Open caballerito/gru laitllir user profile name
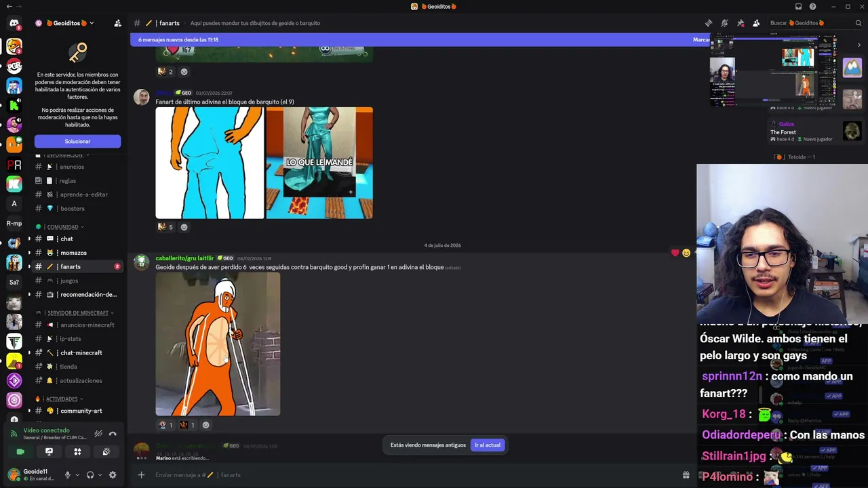 [x=184, y=258]
